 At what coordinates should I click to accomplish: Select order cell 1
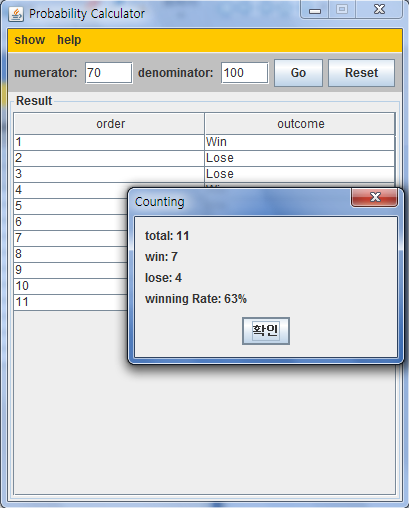point(109,142)
